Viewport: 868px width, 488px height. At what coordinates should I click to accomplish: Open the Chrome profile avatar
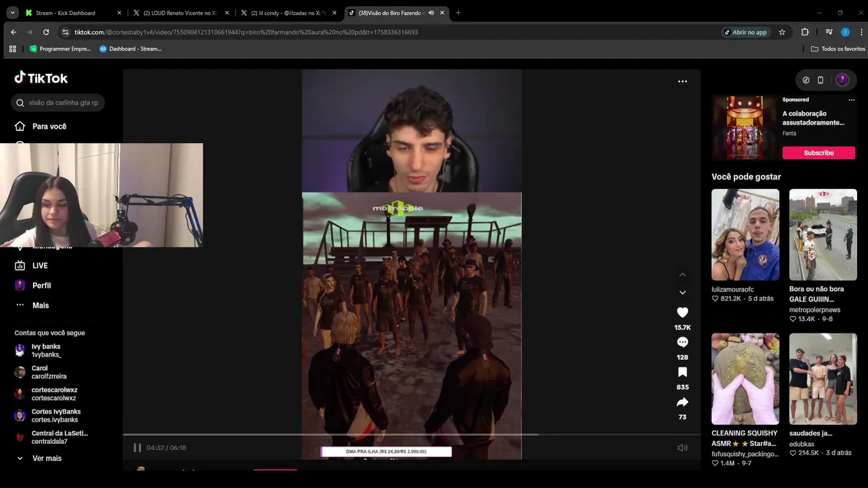(845, 32)
